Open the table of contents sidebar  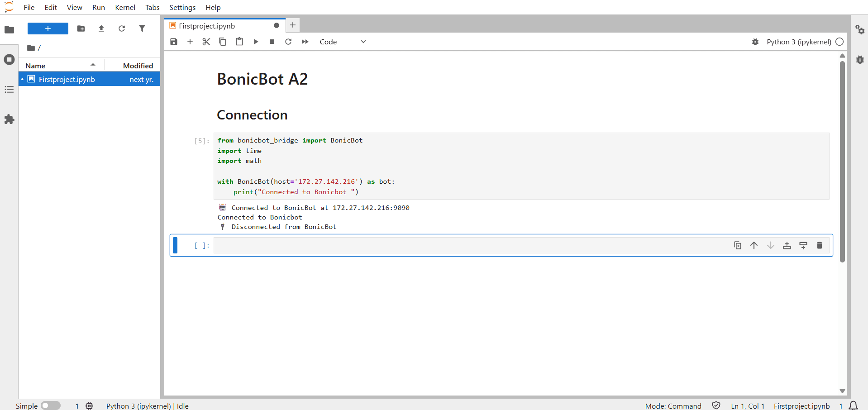pyautogui.click(x=9, y=90)
